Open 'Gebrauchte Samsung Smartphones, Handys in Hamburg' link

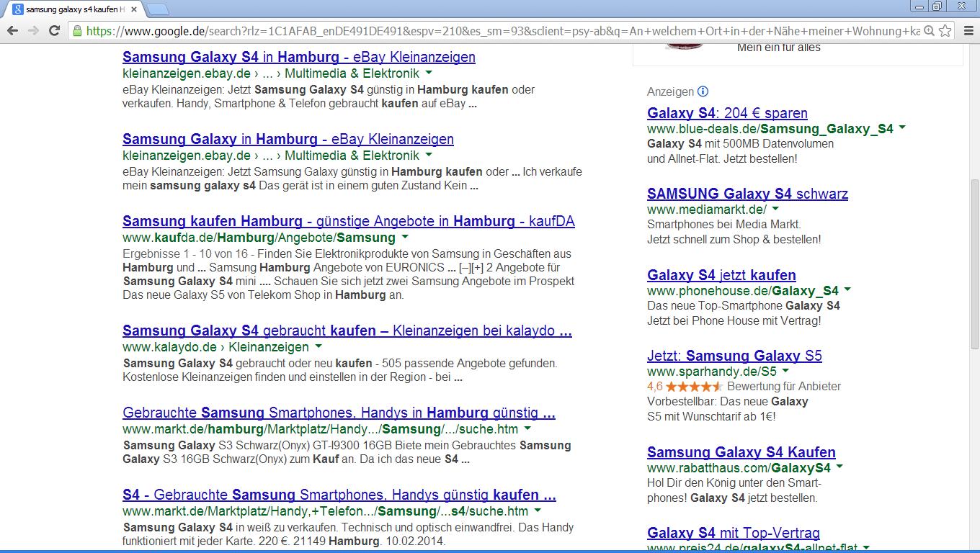click(x=339, y=413)
